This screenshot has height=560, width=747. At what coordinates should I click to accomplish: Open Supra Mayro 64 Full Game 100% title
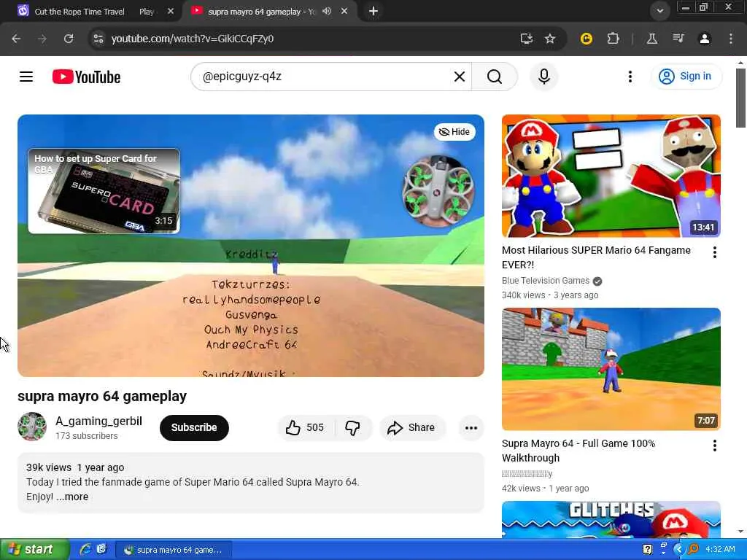tap(578, 451)
